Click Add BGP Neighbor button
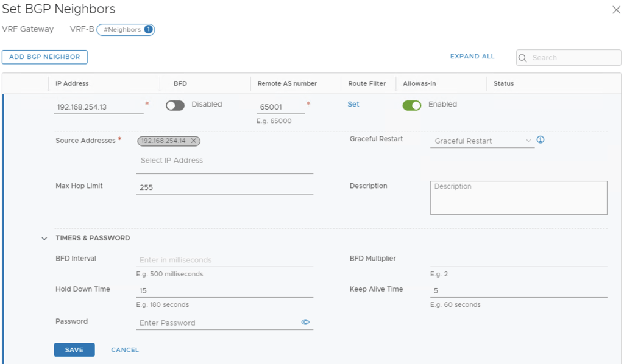This screenshot has height=364, width=624. coord(44,57)
